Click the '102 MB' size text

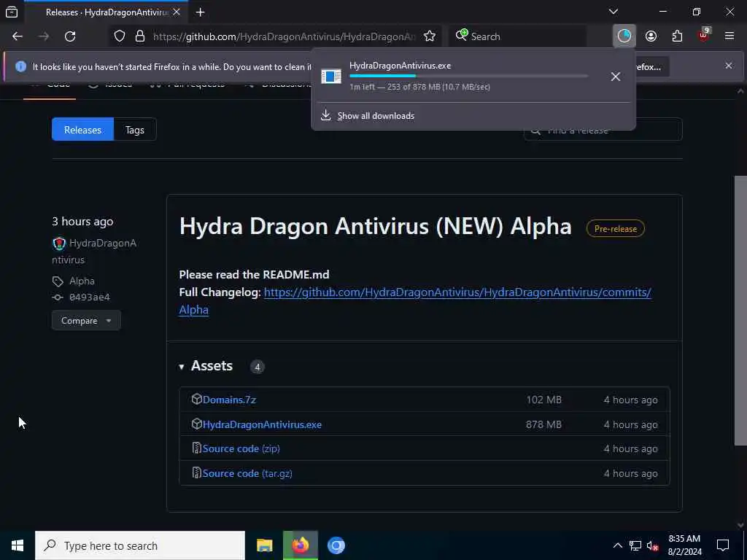coord(543,400)
